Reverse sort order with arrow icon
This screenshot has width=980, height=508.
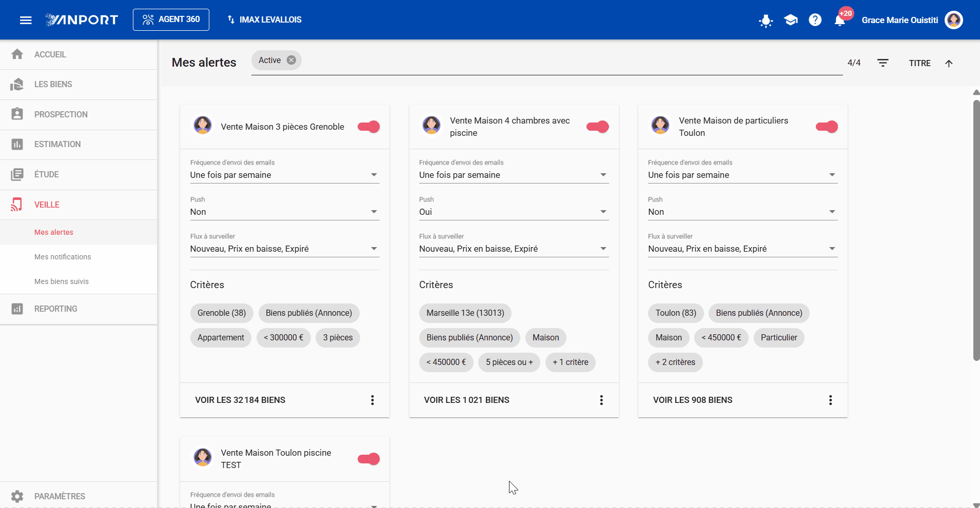click(x=949, y=63)
